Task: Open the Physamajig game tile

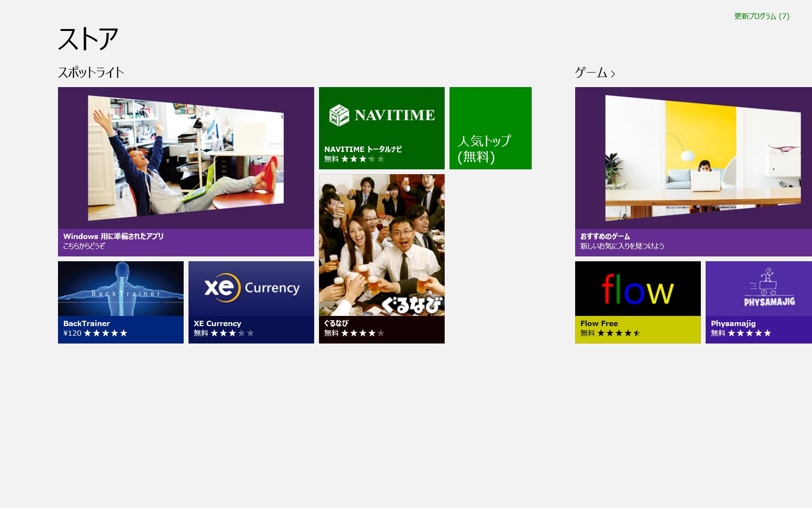Action: 759,302
